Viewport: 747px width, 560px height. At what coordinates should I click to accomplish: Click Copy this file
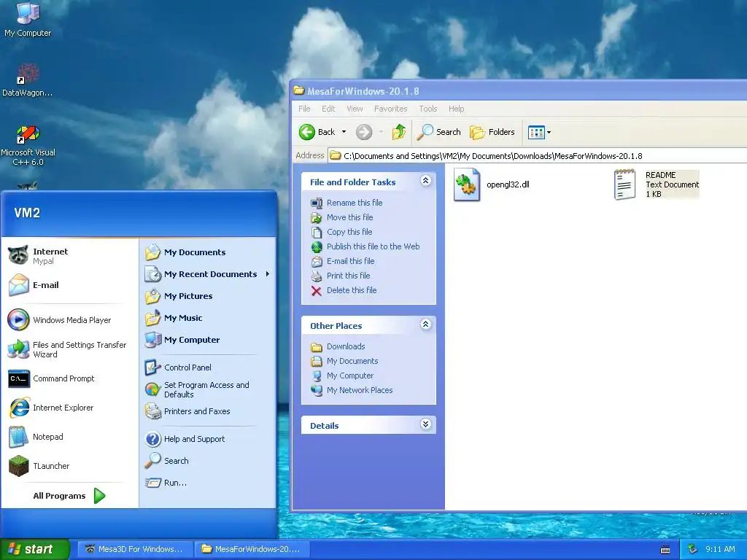tap(341, 232)
